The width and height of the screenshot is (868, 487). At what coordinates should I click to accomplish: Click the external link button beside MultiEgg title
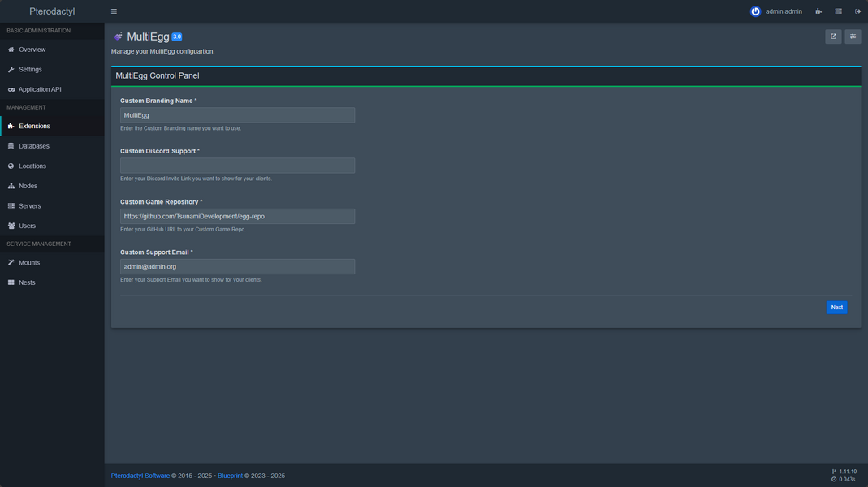coord(833,37)
